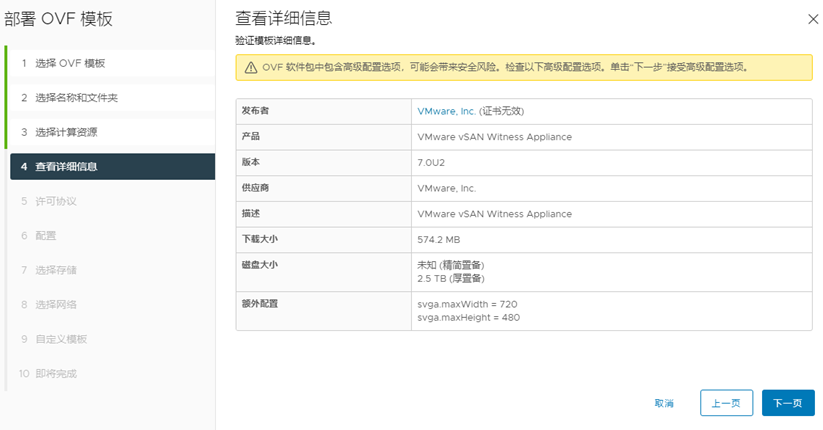Screen dimensions: 823x430
Task: Click the 部署 OVF 模板 wizard title
Action: coord(58,19)
